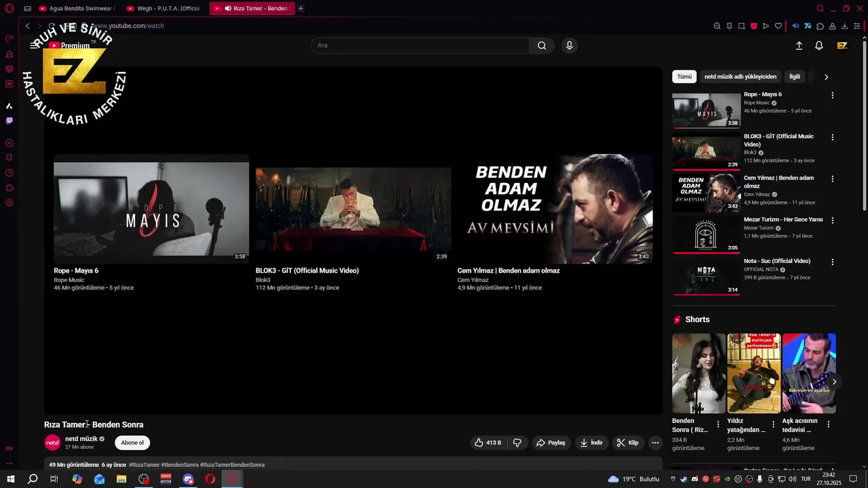868x488 pixels.
Task: Open the YouTube create/upload icon
Action: (x=799, y=45)
